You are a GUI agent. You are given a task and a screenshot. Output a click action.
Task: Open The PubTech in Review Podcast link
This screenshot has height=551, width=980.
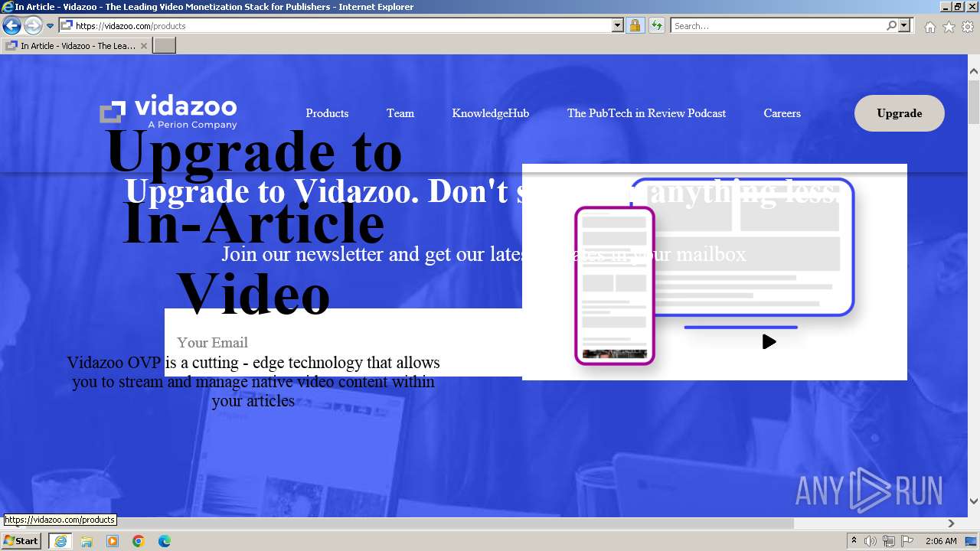[646, 113]
